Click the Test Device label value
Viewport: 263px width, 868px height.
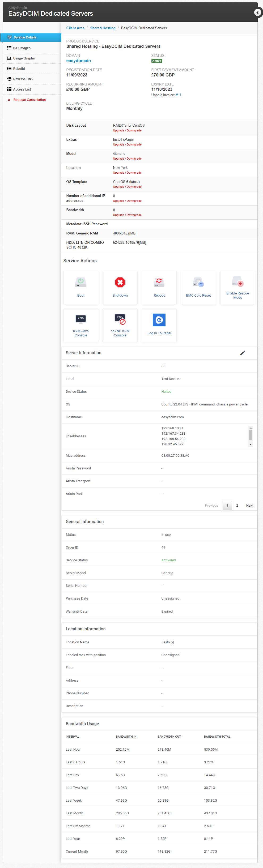(x=170, y=379)
